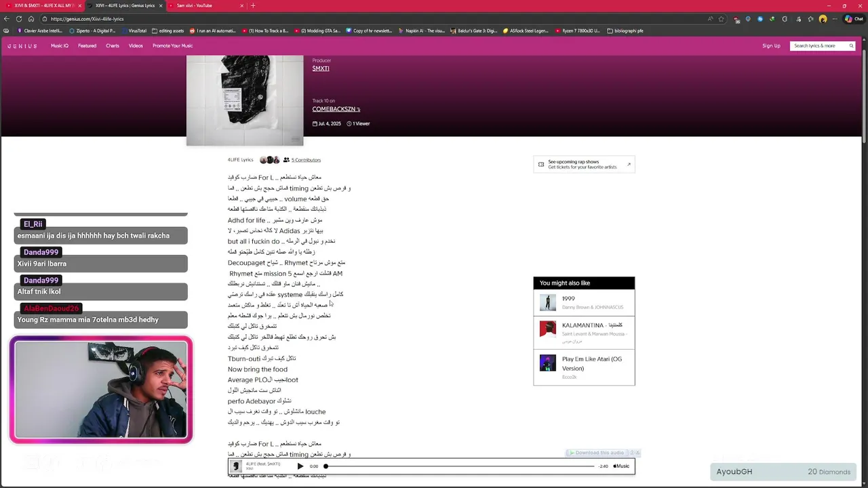
Task: Click the search magnifier in Genius search
Action: click(x=851, y=46)
